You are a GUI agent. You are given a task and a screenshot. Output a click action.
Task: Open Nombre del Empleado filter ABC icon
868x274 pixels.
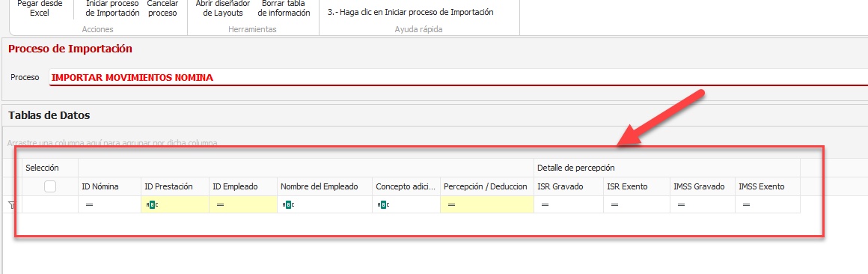[x=288, y=205]
